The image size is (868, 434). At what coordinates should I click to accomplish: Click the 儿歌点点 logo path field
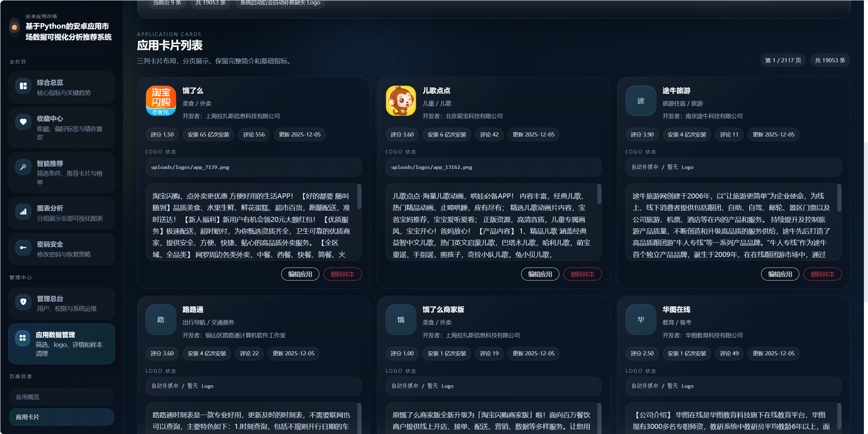[x=493, y=167]
